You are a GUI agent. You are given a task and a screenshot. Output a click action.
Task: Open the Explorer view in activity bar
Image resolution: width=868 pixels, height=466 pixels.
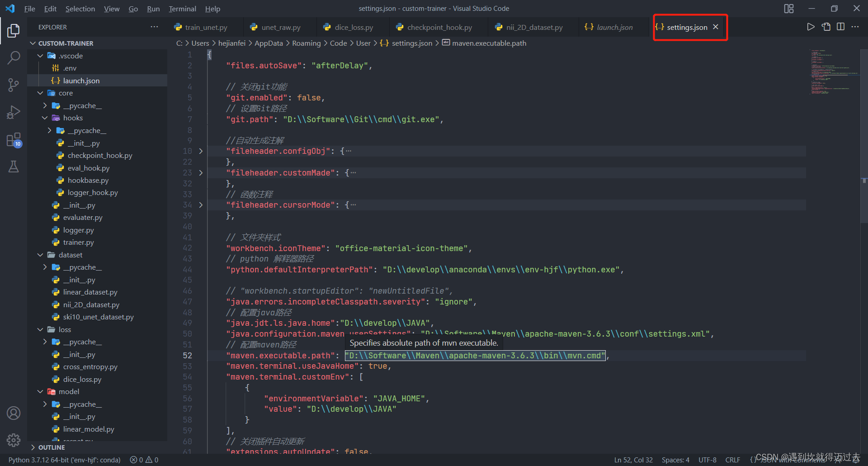coord(14,31)
